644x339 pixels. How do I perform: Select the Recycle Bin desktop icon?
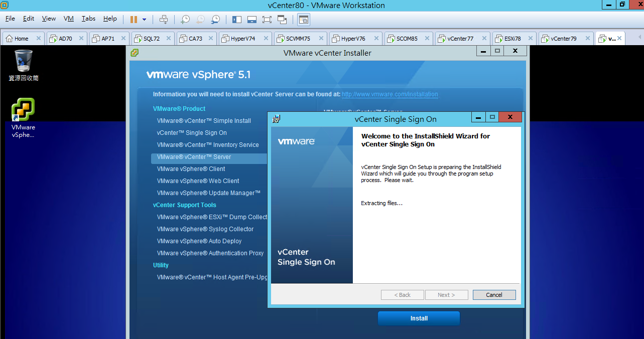coord(24,65)
